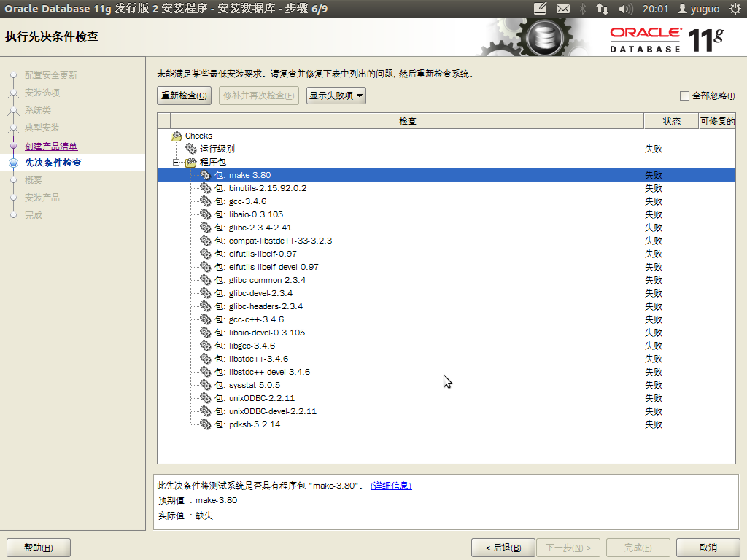Click the 状态 column header
This screenshot has width=747, height=560.
671,121
